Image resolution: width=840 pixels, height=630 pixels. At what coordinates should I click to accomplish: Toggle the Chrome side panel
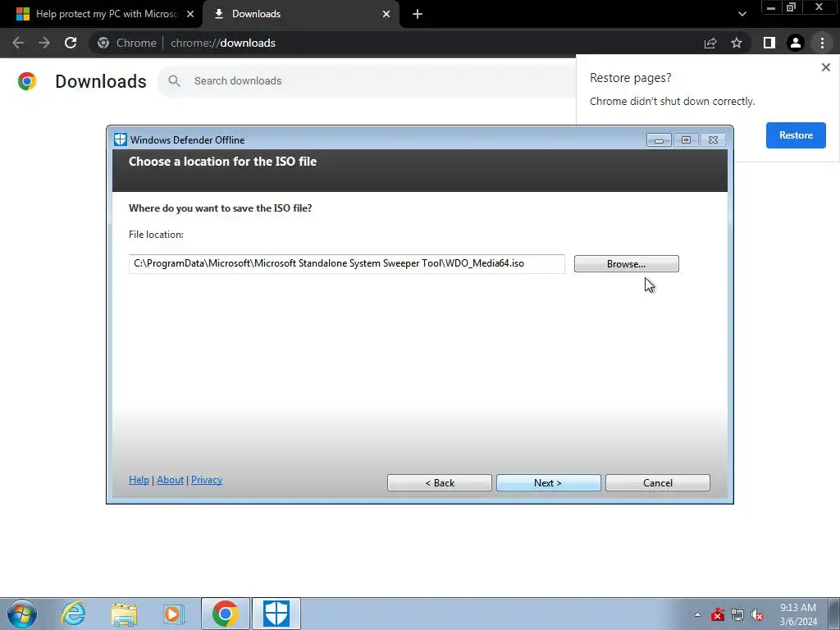pyautogui.click(x=769, y=43)
